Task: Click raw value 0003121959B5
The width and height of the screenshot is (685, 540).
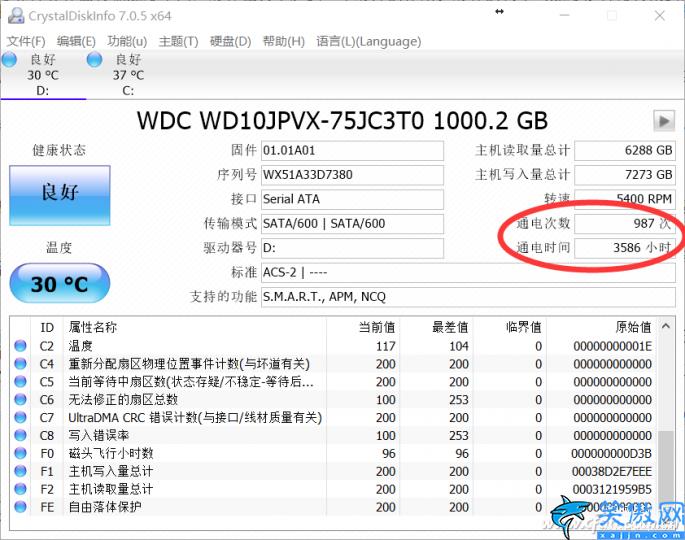Action: pos(612,490)
